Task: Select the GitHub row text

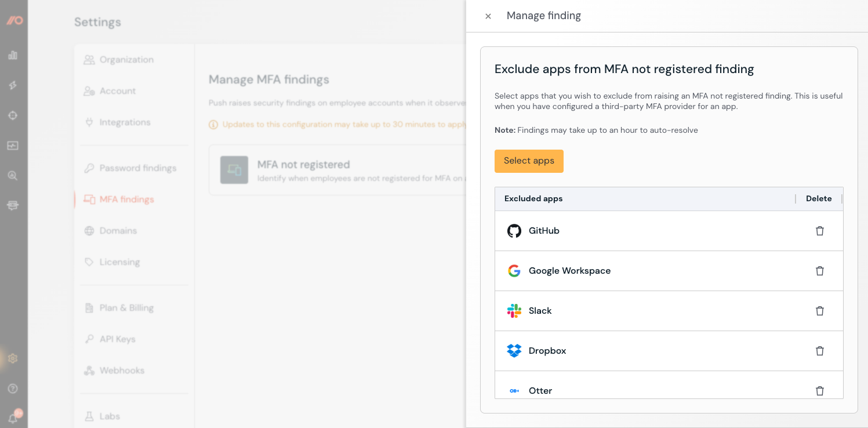Action: click(544, 231)
